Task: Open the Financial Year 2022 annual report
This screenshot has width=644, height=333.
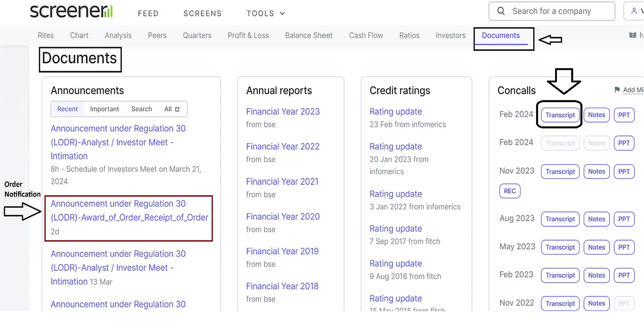Action: [283, 147]
